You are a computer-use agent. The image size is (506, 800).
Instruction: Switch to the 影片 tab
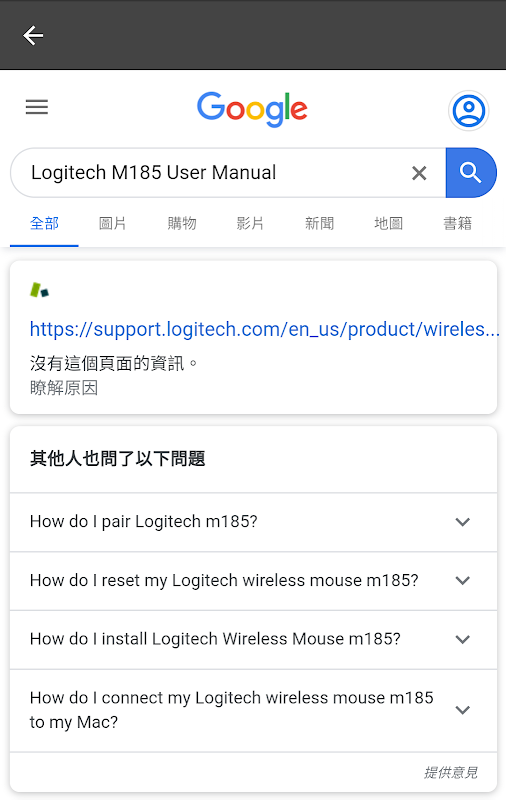pos(250,223)
